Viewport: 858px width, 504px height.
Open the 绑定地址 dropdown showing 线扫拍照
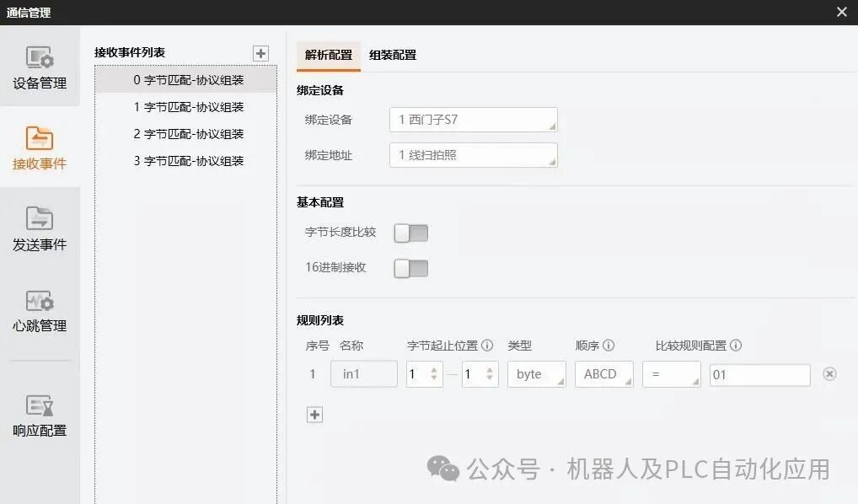click(474, 155)
